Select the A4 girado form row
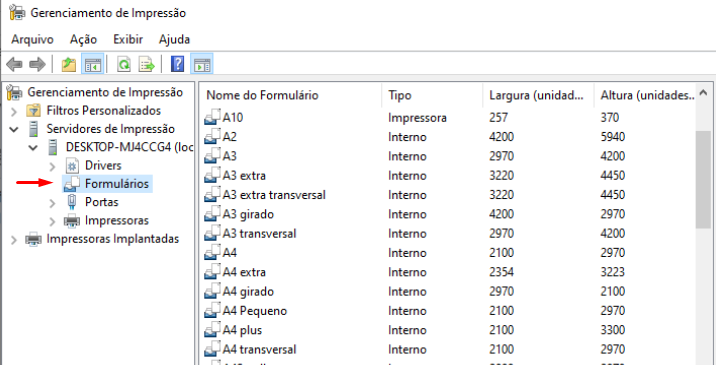This screenshot has height=365, width=716. click(x=448, y=291)
